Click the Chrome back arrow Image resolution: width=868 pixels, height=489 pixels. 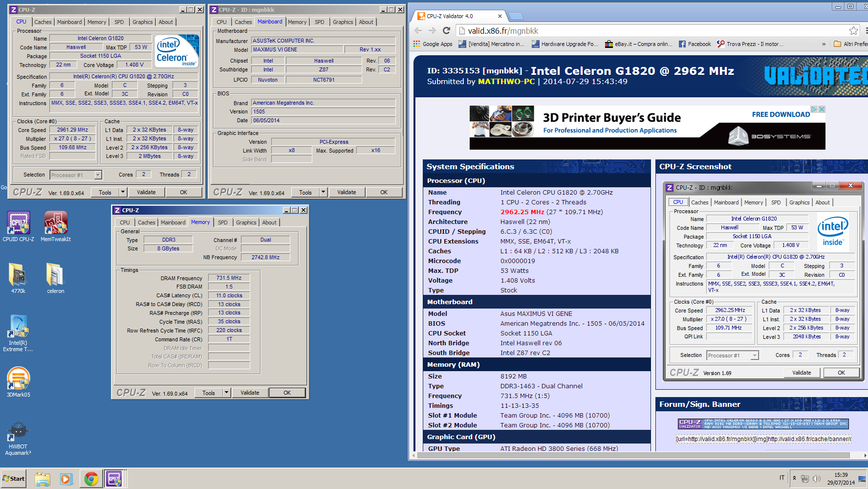(x=418, y=31)
